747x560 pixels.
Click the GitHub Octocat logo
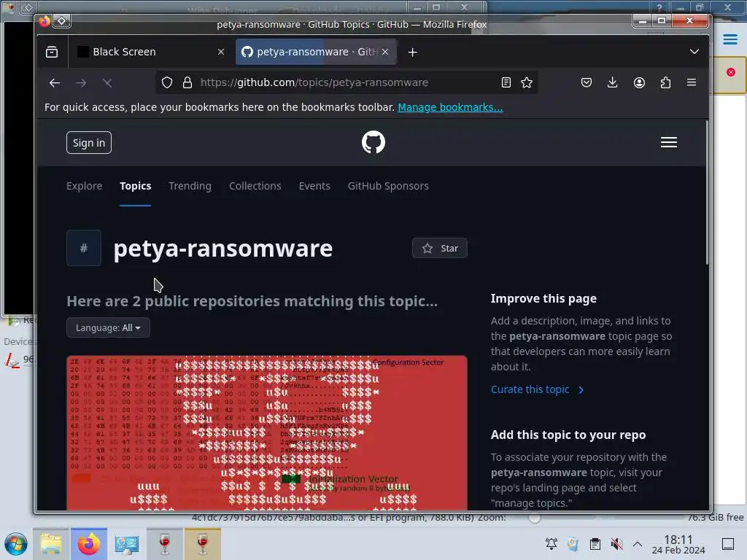pos(373,142)
